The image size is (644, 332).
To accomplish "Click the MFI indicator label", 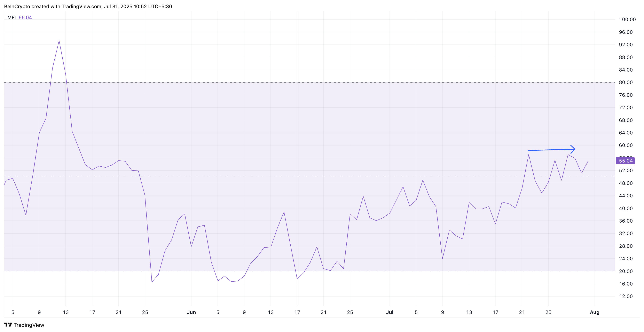I will coord(11,17).
